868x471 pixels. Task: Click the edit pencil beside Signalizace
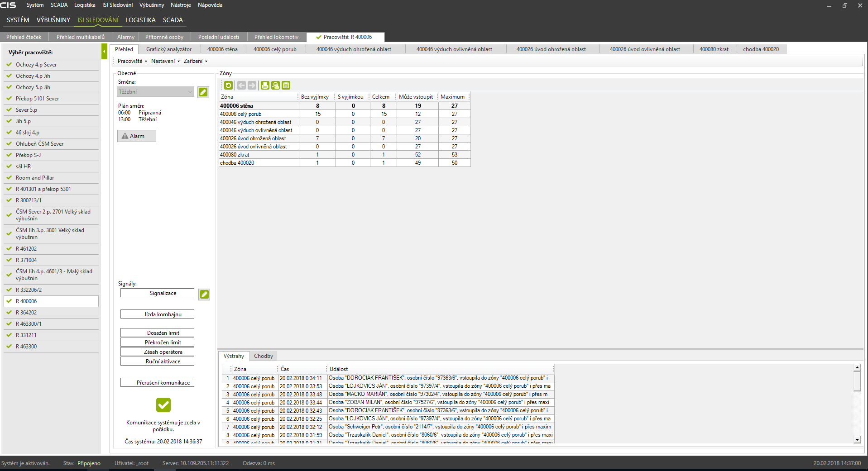click(204, 295)
